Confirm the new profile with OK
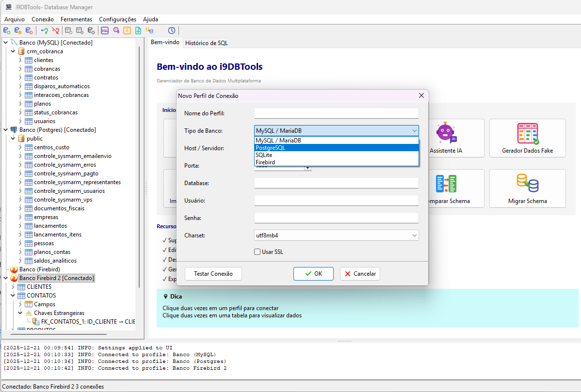Image resolution: width=581 pixels, height=392 pixels. [x=313, y=274]
